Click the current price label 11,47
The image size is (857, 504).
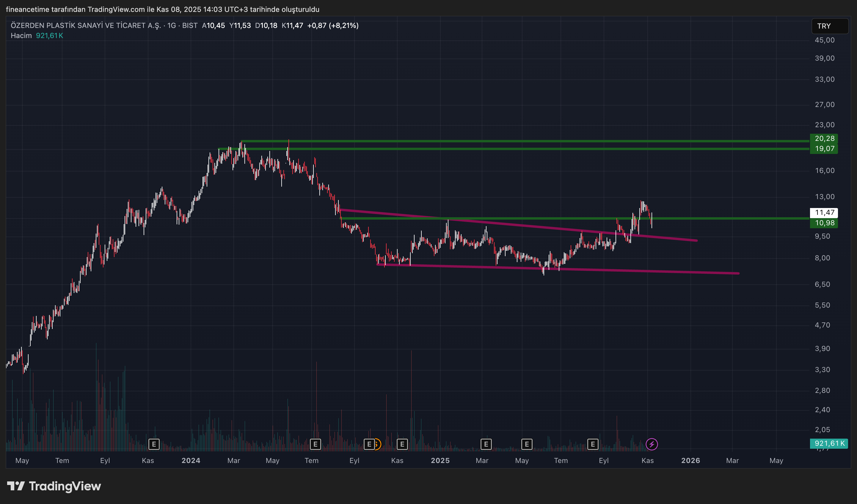pos(824,212)
